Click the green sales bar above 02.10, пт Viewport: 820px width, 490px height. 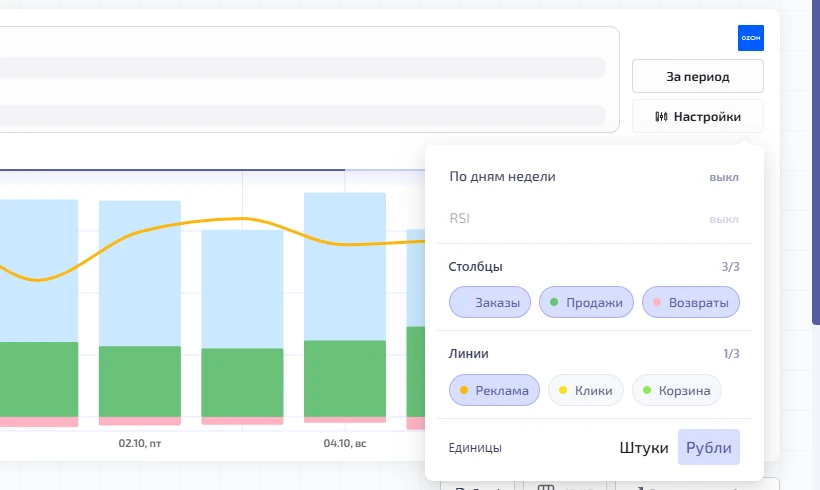pyautogui.click(x=140, y=381)
